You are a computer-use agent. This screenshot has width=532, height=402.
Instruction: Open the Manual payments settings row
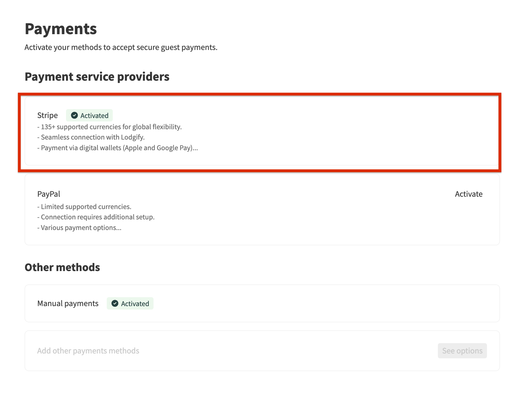(262, 304)
